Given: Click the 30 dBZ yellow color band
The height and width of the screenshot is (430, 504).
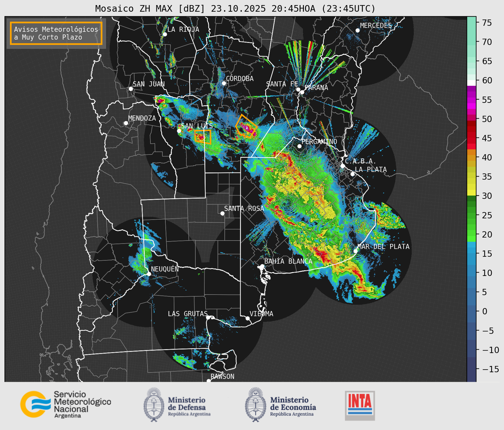Looking at the screenshot, I should coord(471,193).
